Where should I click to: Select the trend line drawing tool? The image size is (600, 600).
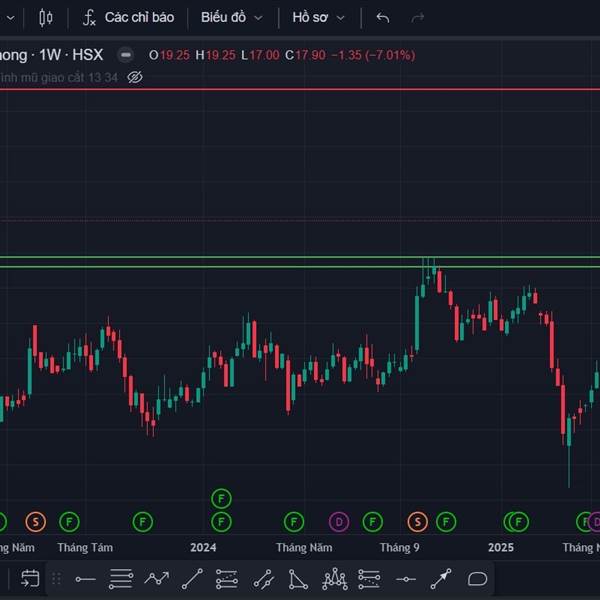coord(193,578)
